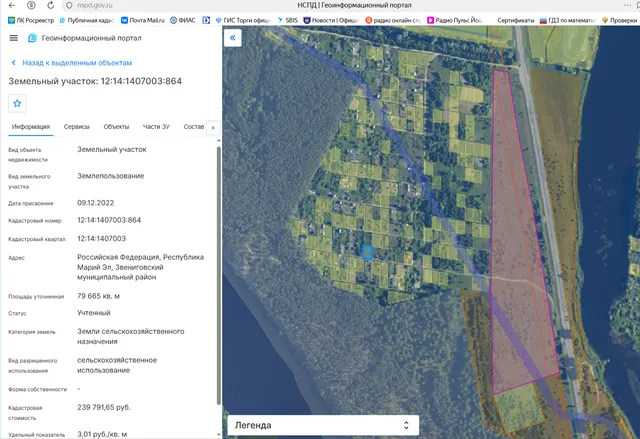Go back using the browser back arrow
This screenshot has width=640, height=439.
click(x=12, y=5)
